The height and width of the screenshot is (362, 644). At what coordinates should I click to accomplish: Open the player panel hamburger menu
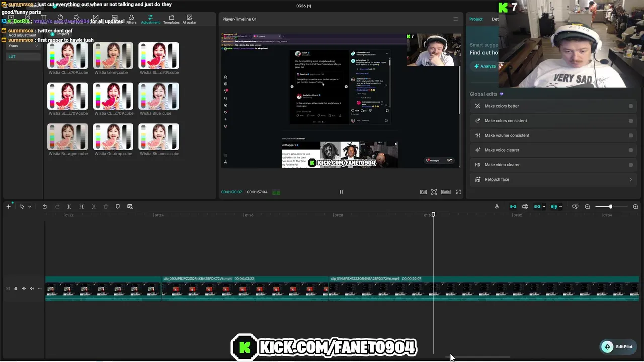[456, 19]
